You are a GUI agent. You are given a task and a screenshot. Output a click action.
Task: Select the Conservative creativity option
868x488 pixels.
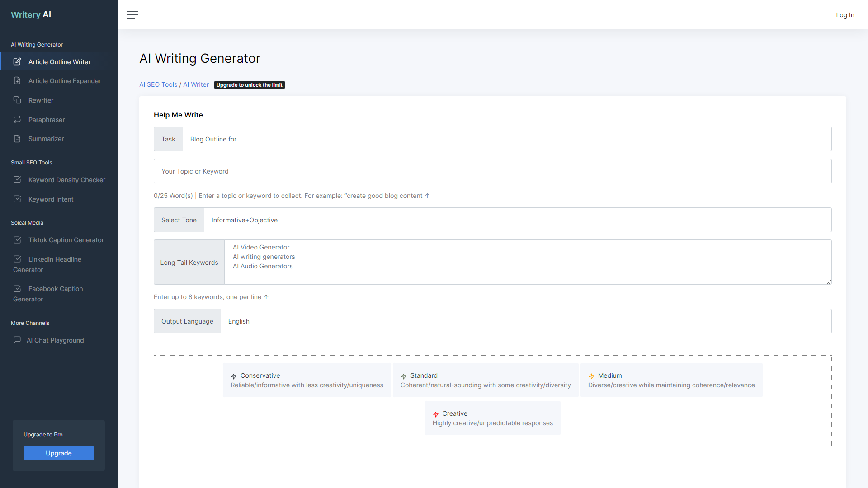pyautogui.click(x=307, y=380)
